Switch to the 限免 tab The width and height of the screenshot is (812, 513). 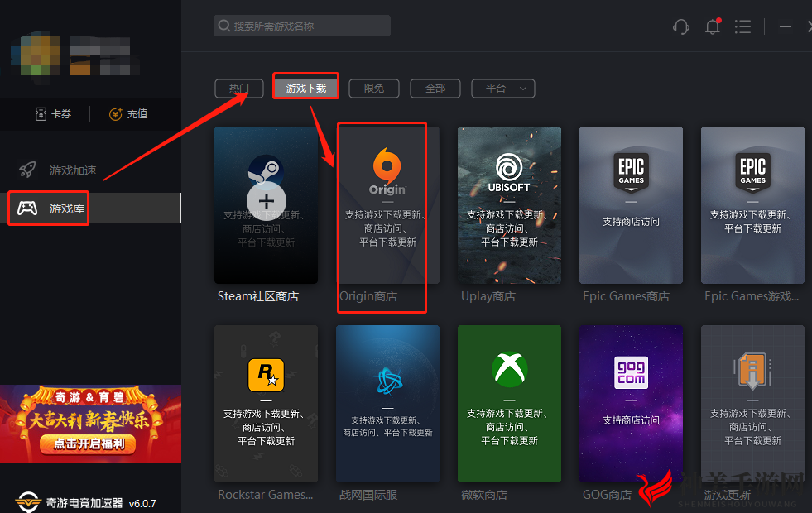tap(374, 89)
